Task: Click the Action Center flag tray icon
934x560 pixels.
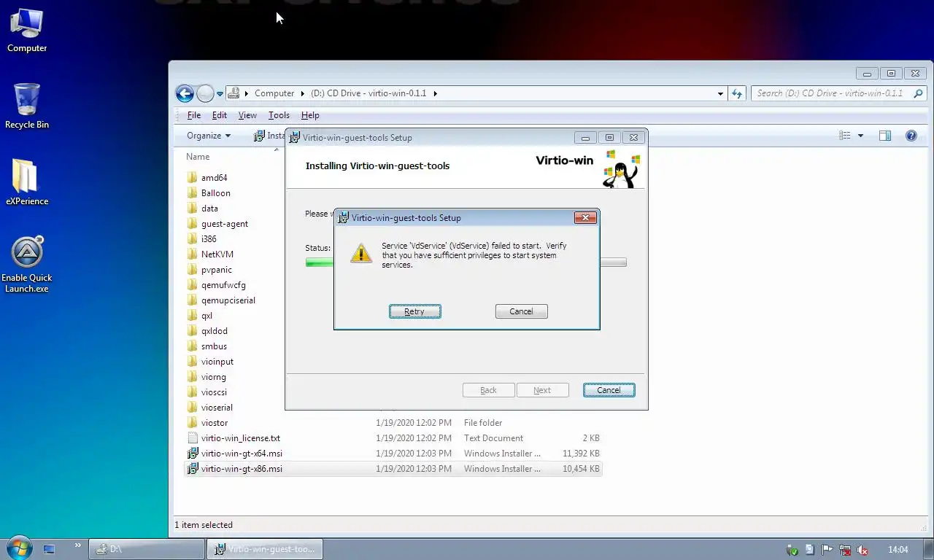Action: coord(827,550)
